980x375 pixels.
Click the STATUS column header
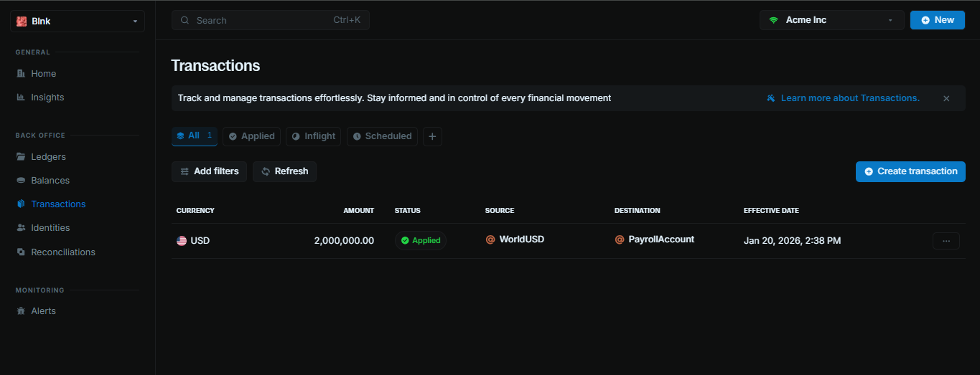(x=408, y=211)
